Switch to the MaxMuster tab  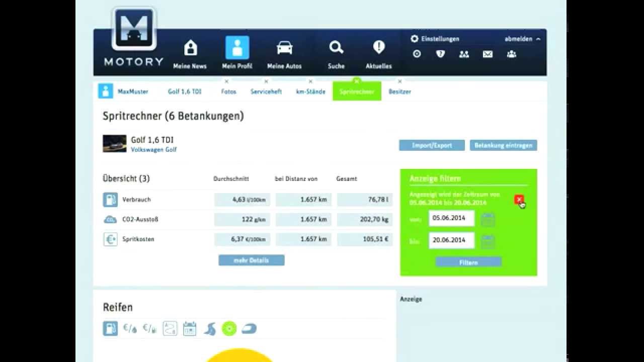[133, 92]
